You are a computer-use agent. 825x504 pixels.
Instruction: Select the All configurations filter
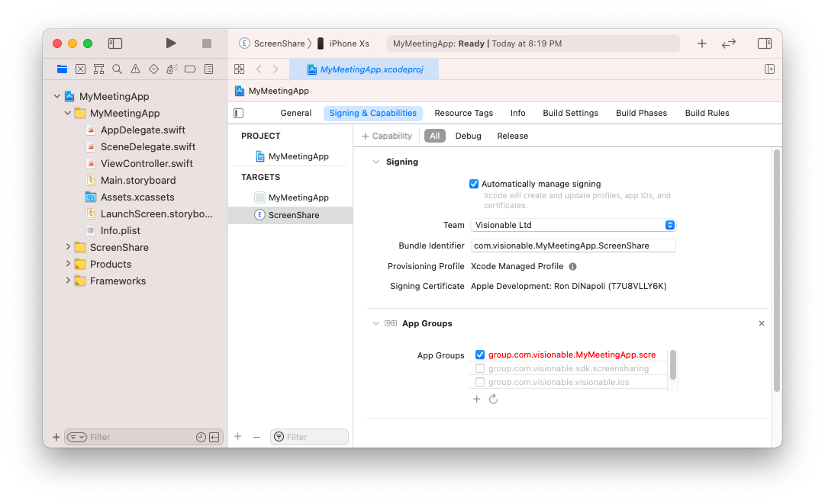[x=434, y=136]
